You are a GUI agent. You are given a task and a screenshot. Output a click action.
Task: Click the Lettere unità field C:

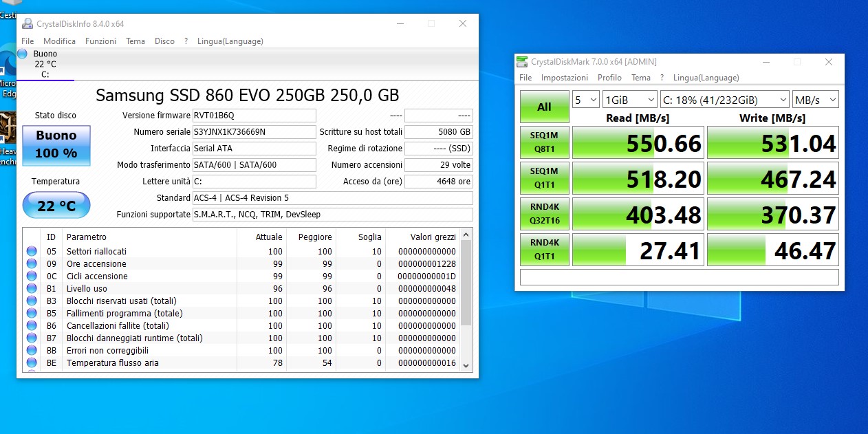point(254,181)
